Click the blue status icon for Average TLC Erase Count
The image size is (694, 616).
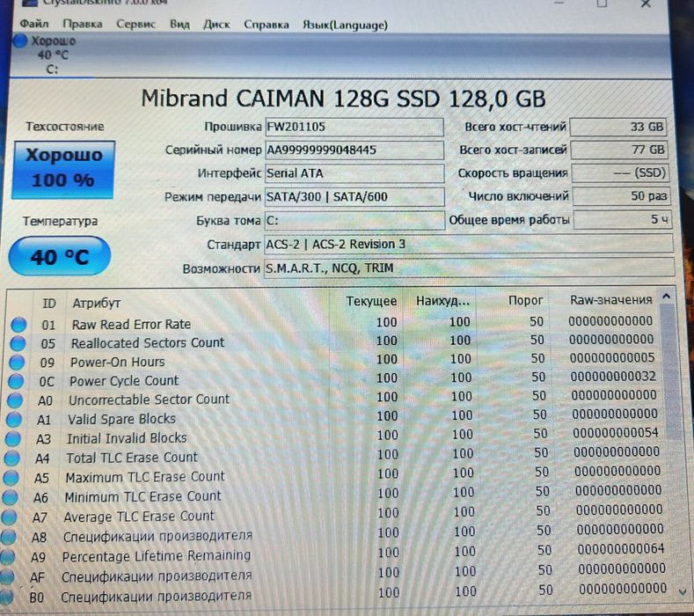pos(10,517)
